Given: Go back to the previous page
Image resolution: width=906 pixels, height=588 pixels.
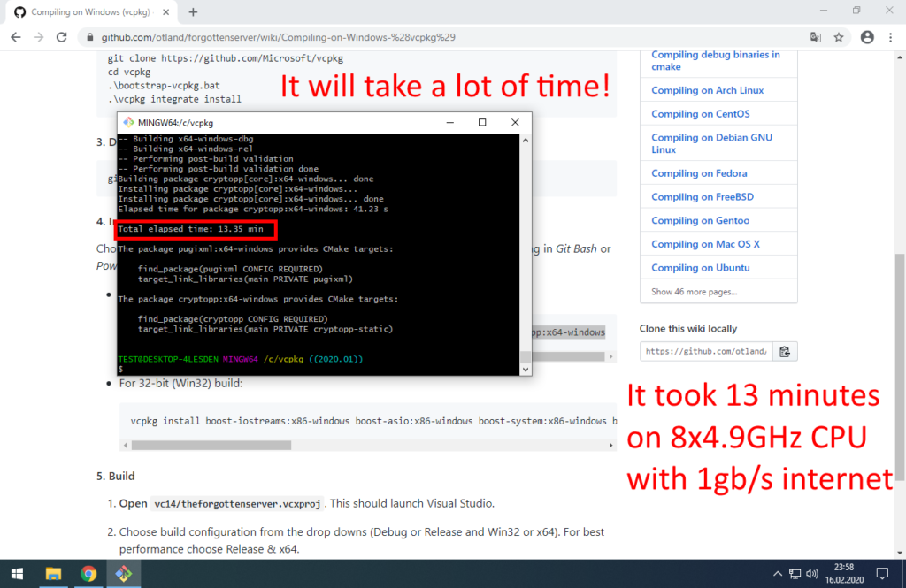Looking at the screenshot, I should coord(16,37).
